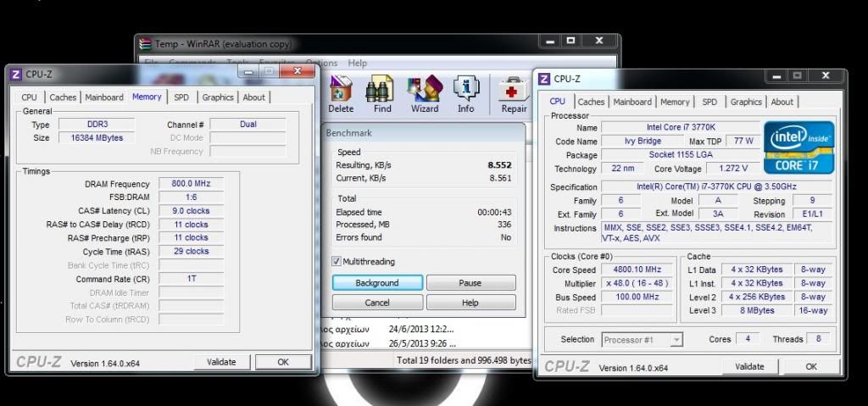The width and height of the screenshot is (868, 406).
Task: Click Background button in Benchmark dialog
Action: click(x=377, y=282)
